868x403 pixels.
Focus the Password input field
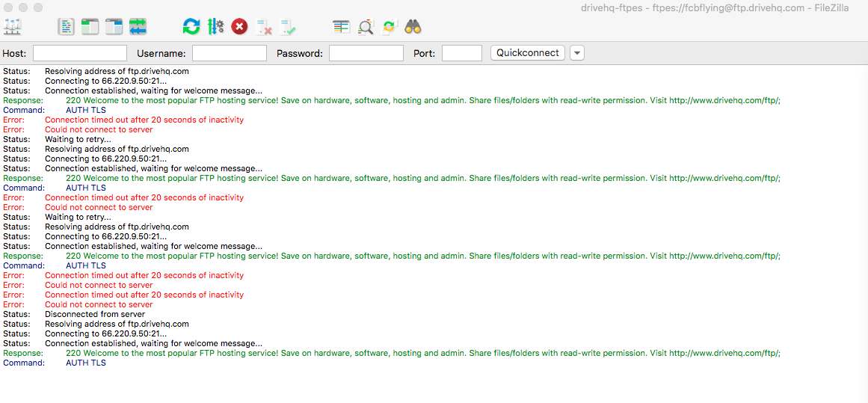pos(366,53)
